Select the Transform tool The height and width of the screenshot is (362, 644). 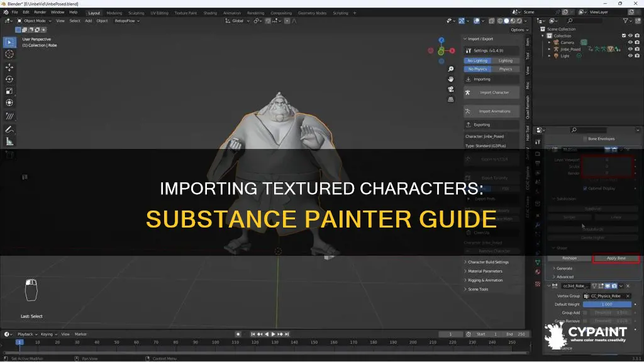[9, 103]
